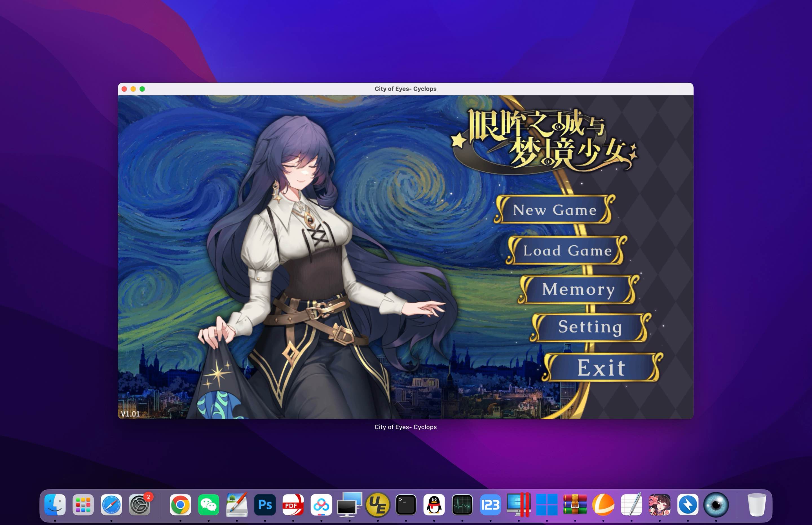Open TextEdit from the Dock
812x525 pixels.
tap(631, 504)
